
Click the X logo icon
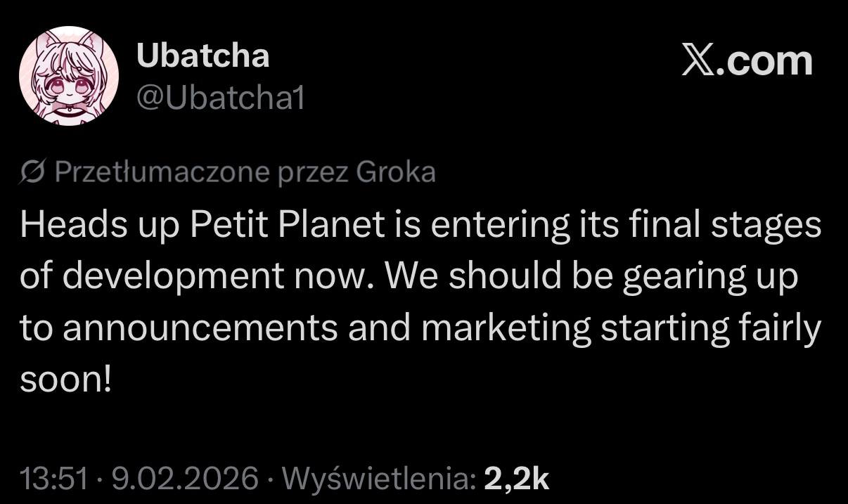[700, 62]
